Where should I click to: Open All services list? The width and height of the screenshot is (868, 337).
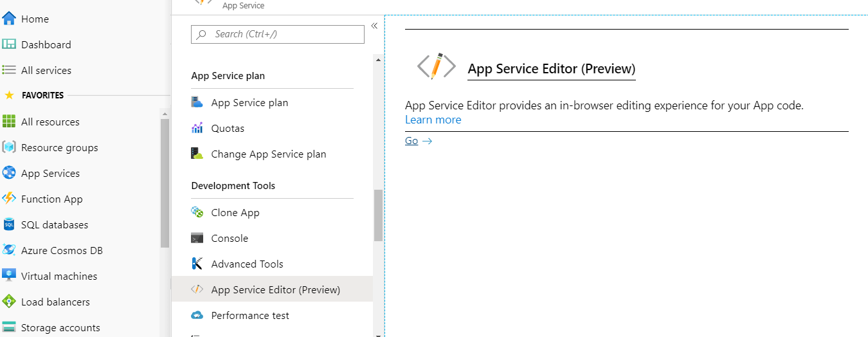[46, 70]
